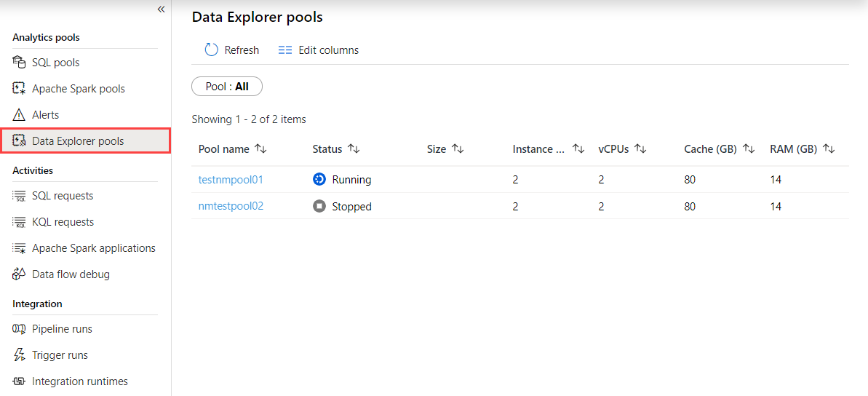The image size is (868, 396).
Task: Open the testnmpool01 pool link
Action: pyautogui.click(x=231, y=180)
